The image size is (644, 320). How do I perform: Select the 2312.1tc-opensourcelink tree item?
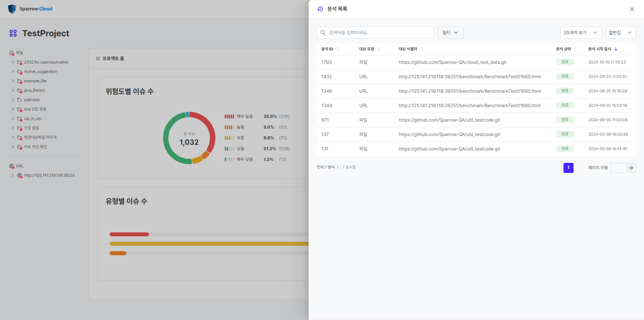click(46, 62)
